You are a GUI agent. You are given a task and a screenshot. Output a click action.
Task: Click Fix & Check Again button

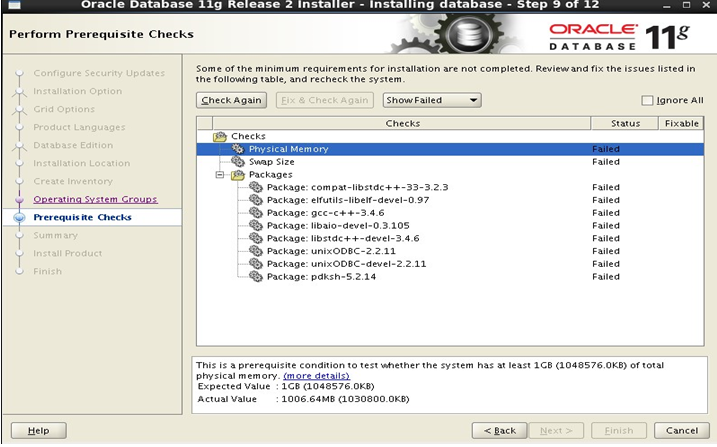pyautogui.click(x=325, y=100)
